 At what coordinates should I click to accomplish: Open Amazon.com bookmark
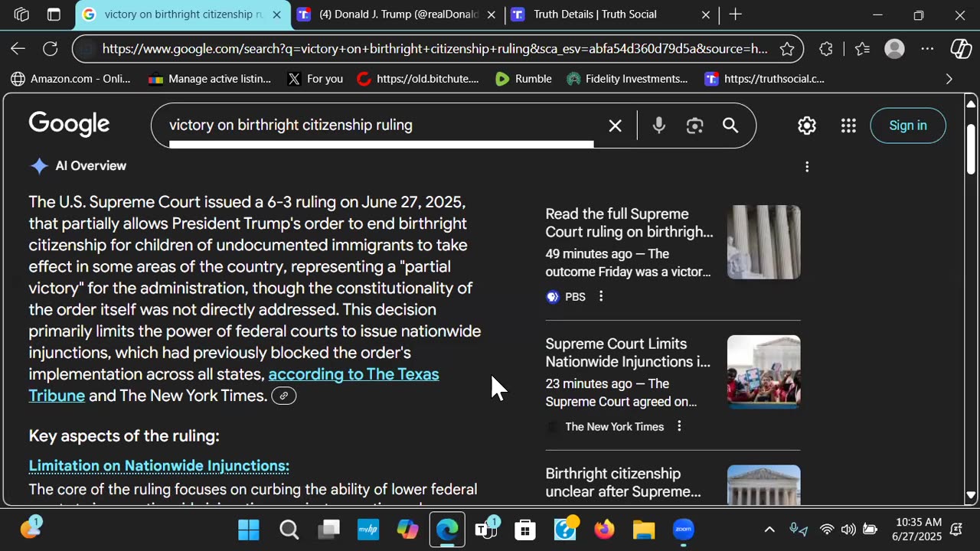70,79
